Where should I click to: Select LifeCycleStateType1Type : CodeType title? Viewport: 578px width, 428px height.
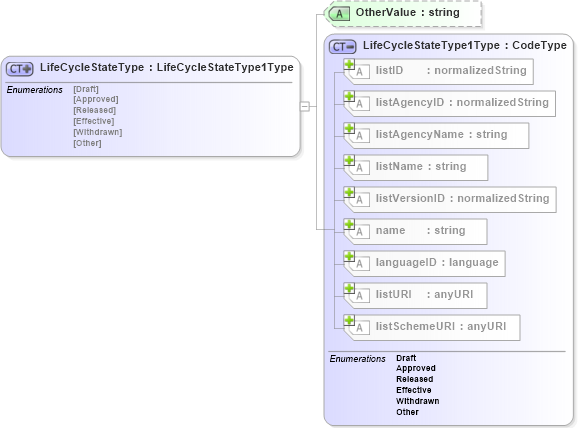coord(464,45)
